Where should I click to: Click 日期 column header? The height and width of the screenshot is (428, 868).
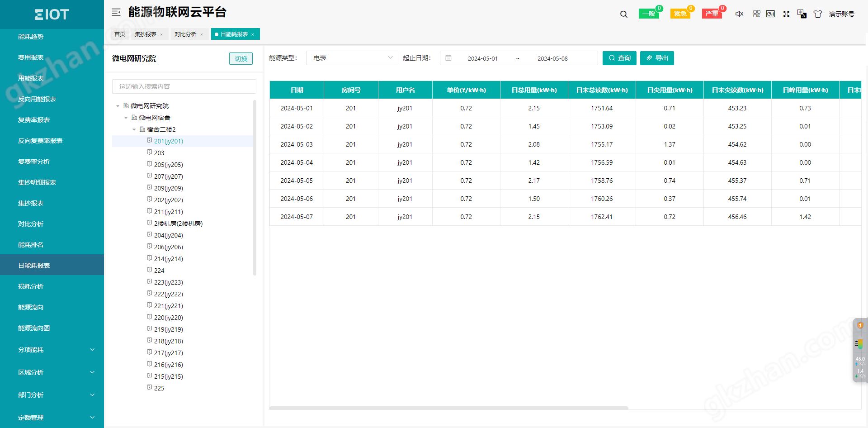pos(297,90)
